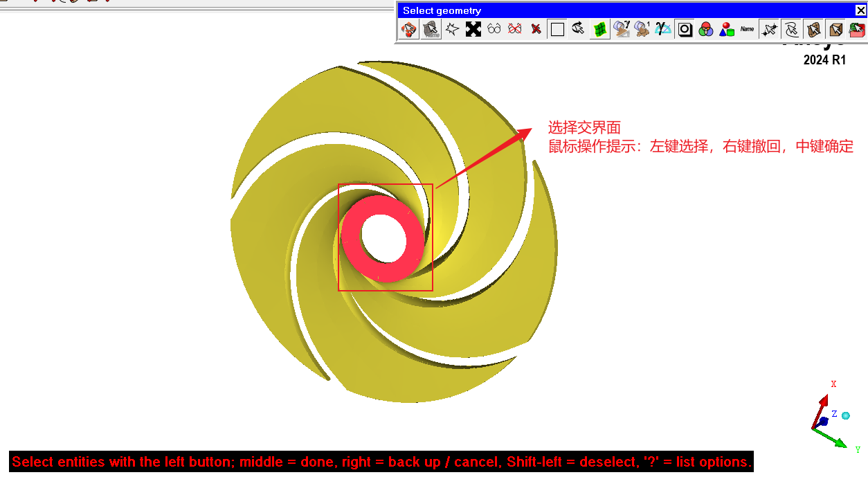The height and width of the screenshot is (477, 868).
Task: Toggle the empty square box selection mode
Action: pyautogui.click(x=557, y=29)
